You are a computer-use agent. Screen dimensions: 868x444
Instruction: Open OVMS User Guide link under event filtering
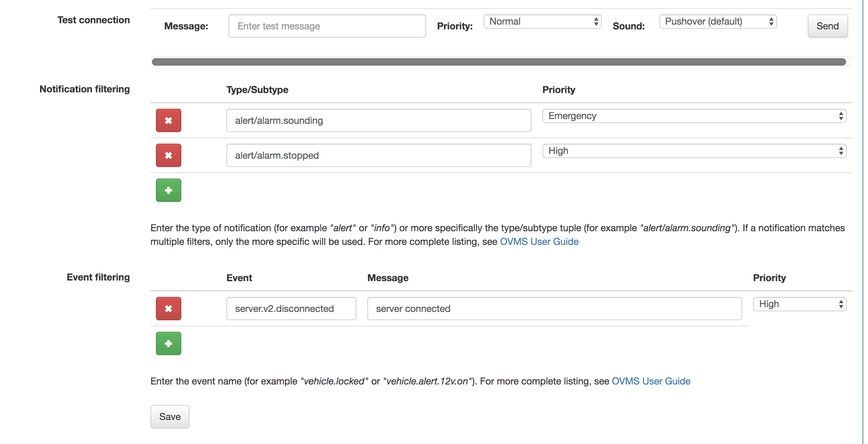pos(651,381)
